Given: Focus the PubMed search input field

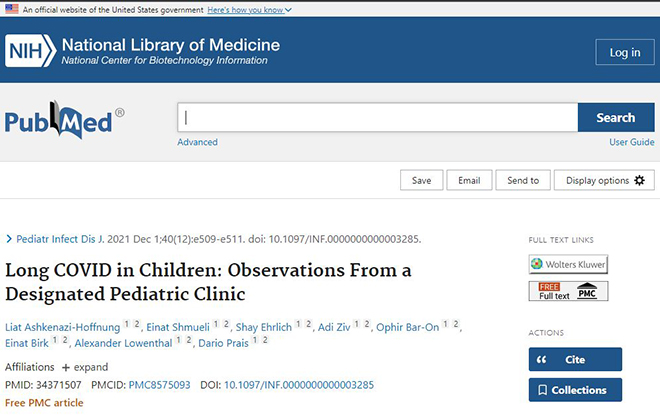Looking at the screenshot, I should 378,117.
